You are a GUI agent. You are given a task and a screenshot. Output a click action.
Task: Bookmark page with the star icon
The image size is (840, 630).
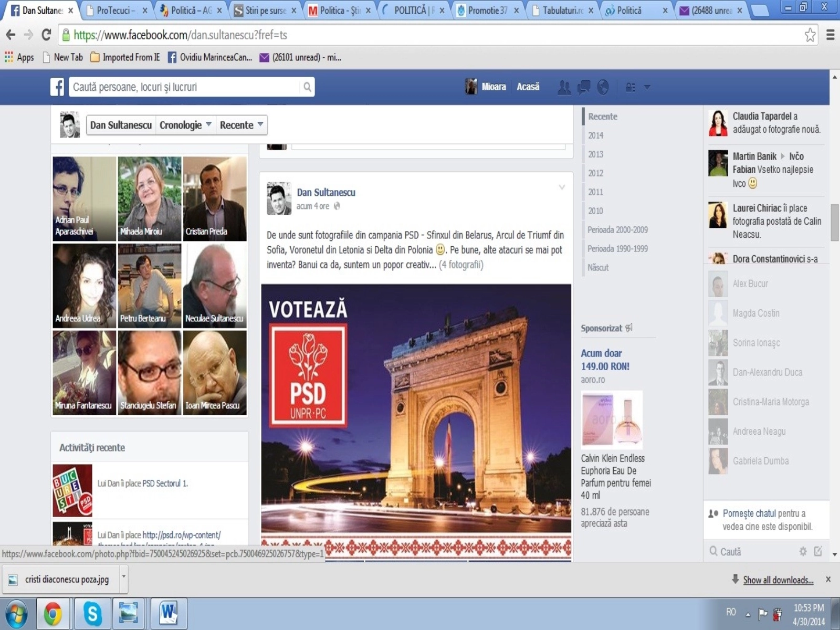[x=810, y=35]
